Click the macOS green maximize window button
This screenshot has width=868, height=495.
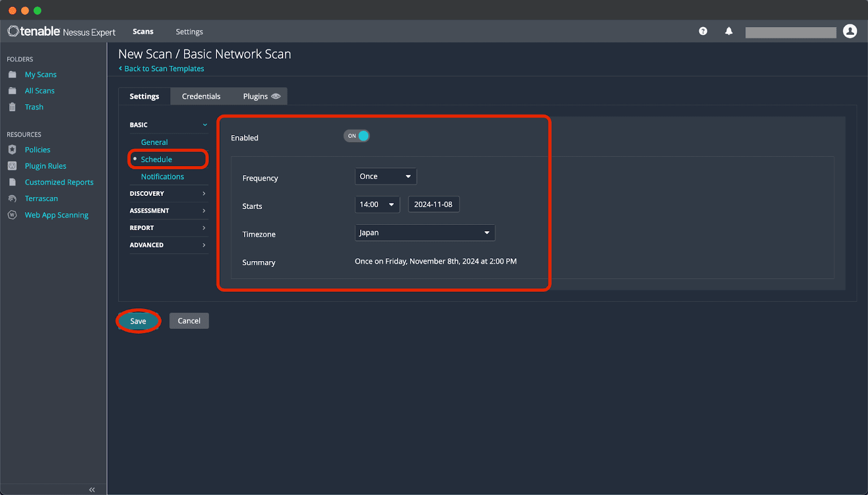[37, 10]
